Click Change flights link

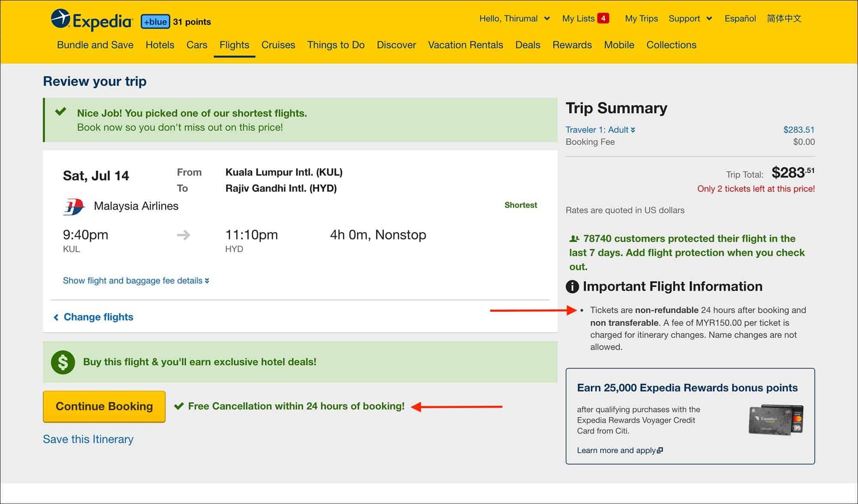pos(98,316)
